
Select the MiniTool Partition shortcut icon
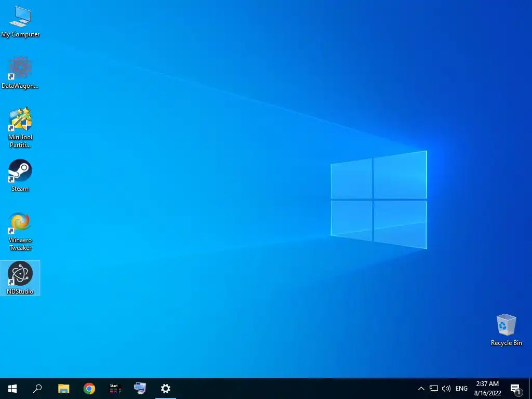pos(20,128)
